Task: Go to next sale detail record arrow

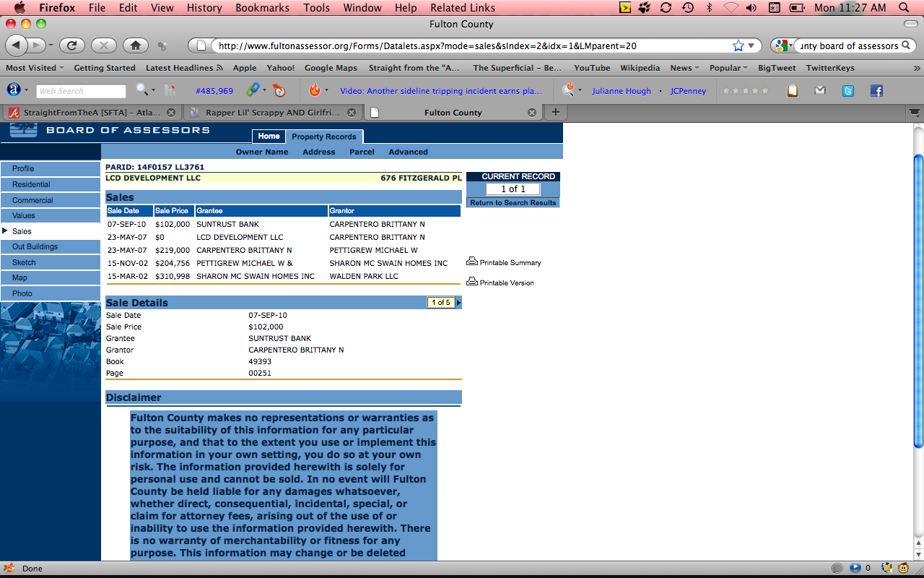Action: click(459, 303)
